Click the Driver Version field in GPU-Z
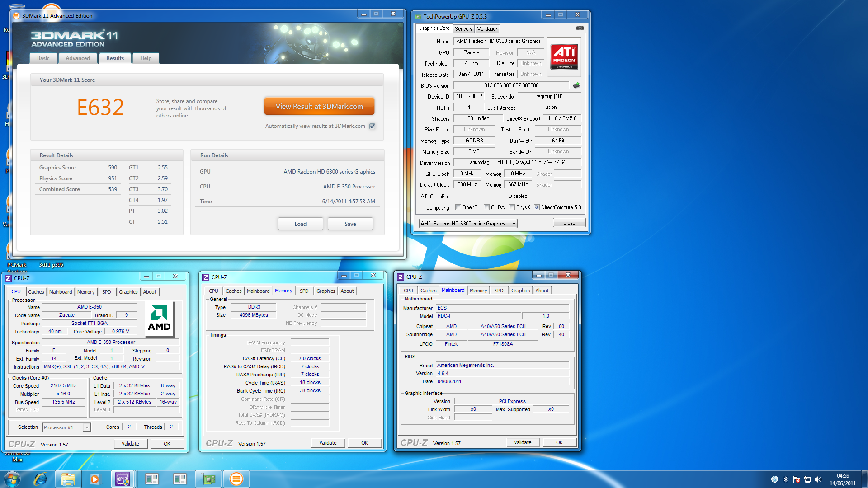868x488 pixels. [x=518, y=162]
